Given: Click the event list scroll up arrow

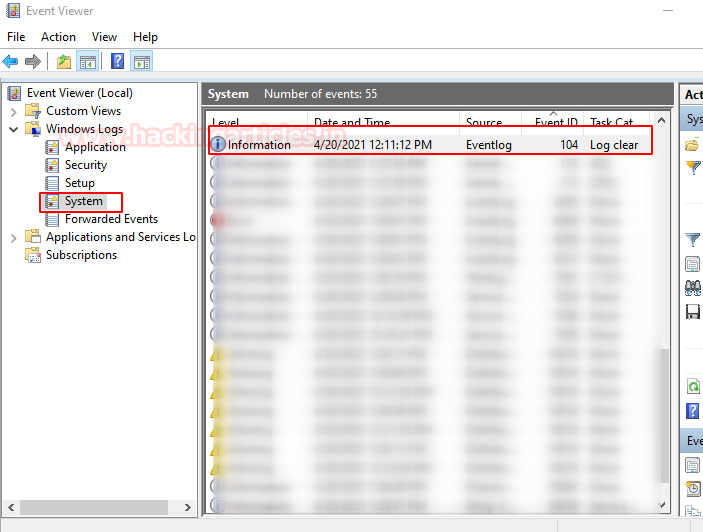Looking at the screenshot, I should click(x=661, y=120).
